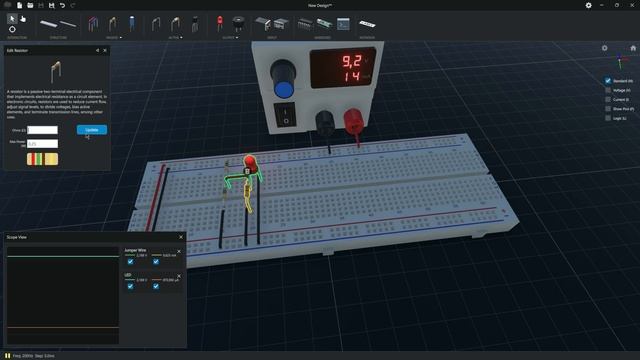Image resolution: width=640 pixels, height=360 pixels.
Task: Pick the resistor passive component
Action: click(112, 24)
